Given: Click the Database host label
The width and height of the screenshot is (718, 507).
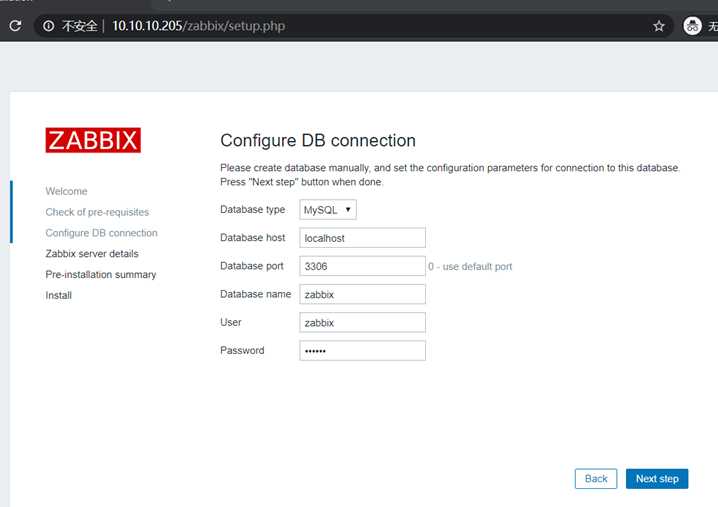Looking at the screenshot, I should click(x=252, y=238).
